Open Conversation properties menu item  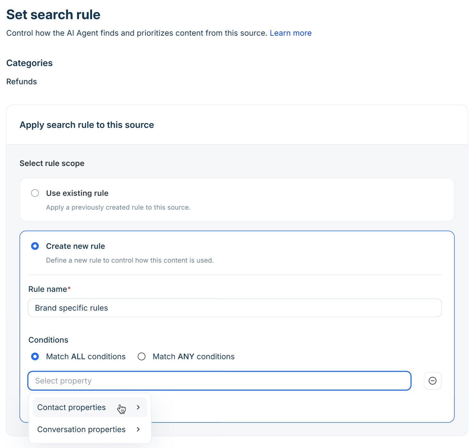click(x=90, y=429)
